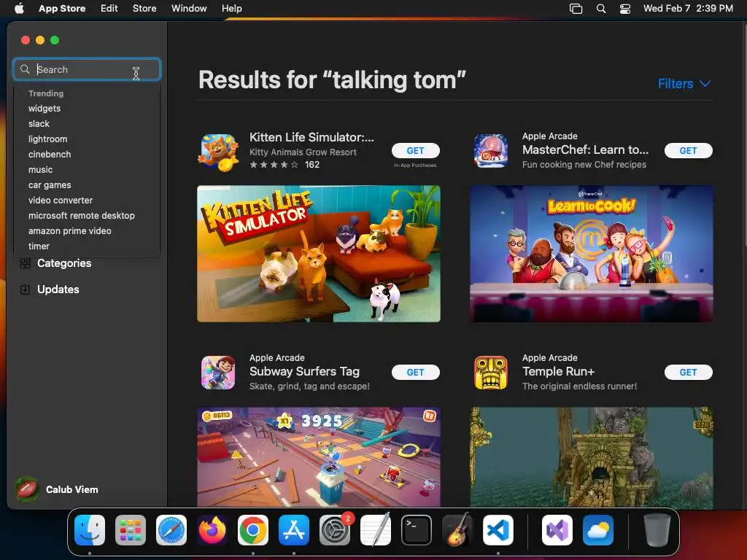Click the search magnifier icon in sidebar
The width and height of the screenshot is (747, 560).
click(25, 69)
